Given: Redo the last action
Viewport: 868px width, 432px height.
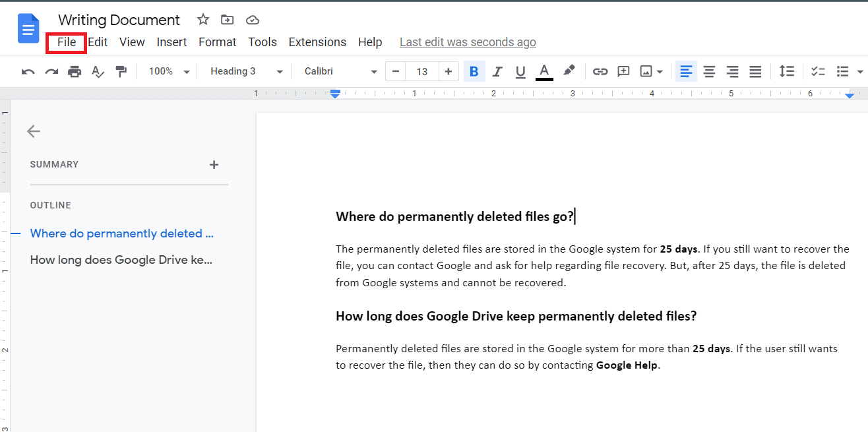Looking at the screenshot, I should tap(51, 71).
